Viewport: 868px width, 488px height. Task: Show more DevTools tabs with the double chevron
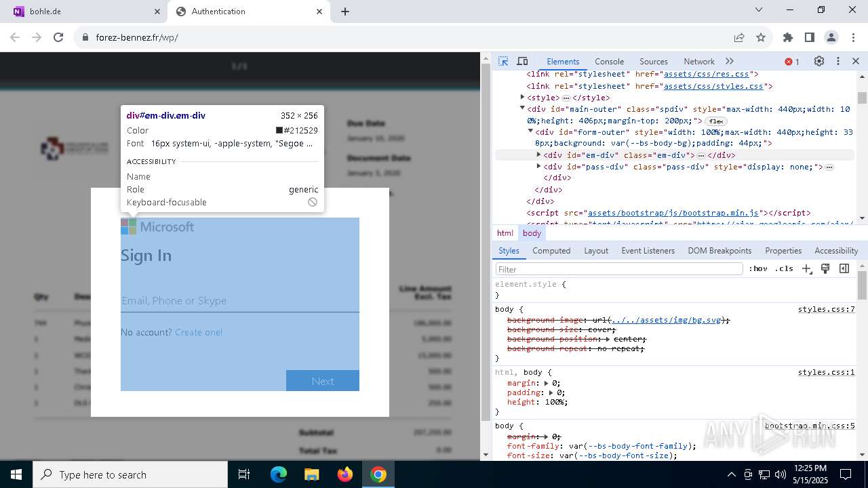(730, 61)
